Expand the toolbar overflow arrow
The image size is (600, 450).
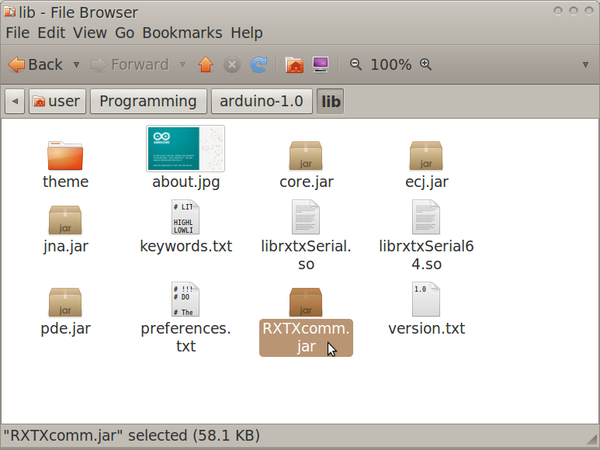585,65
